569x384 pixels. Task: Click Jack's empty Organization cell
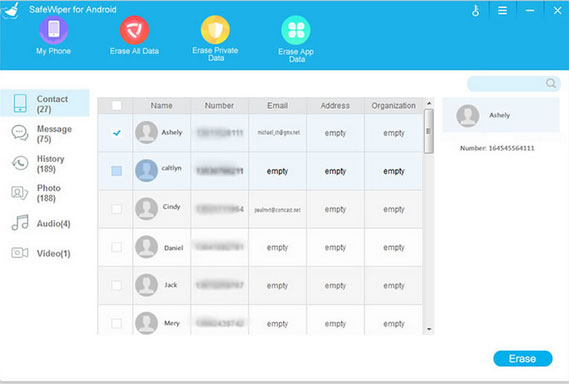click(394, 286)
